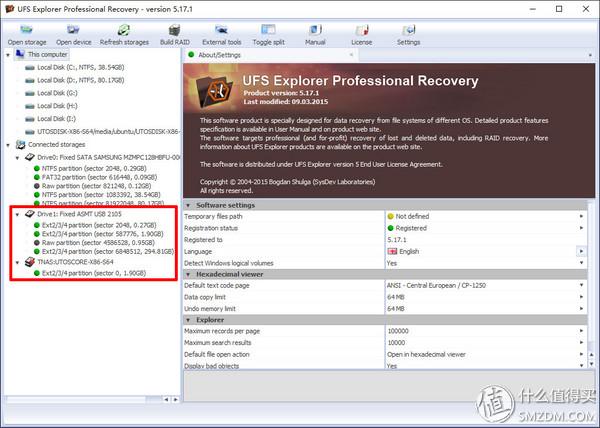
Task: Click the Toggle split icon
Action: (268, 30)
